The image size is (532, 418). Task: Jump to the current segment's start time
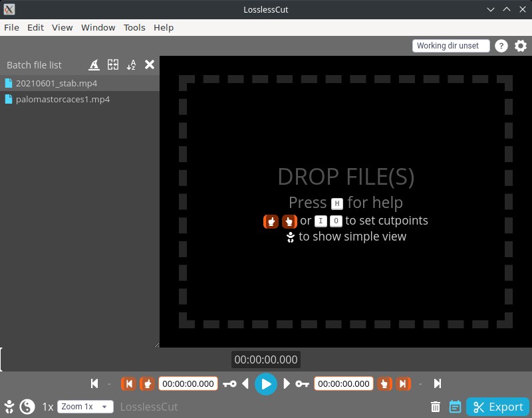pyautogui.click(x=128, y=383)
